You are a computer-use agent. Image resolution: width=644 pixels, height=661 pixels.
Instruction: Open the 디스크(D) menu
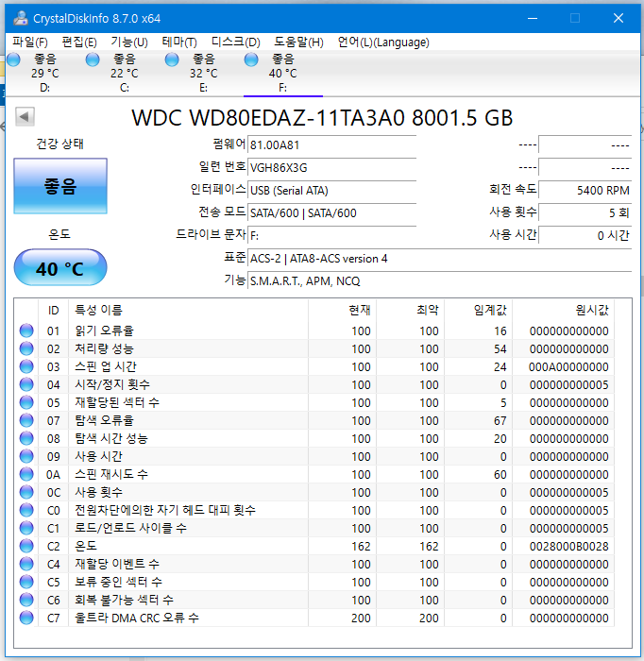(236, 42)
